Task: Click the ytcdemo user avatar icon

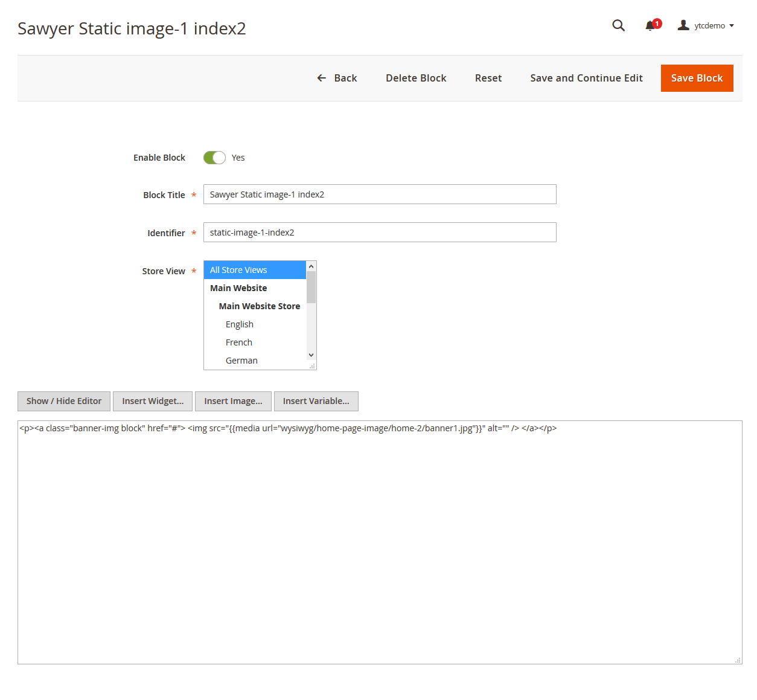Action: (x=683, y=25)
